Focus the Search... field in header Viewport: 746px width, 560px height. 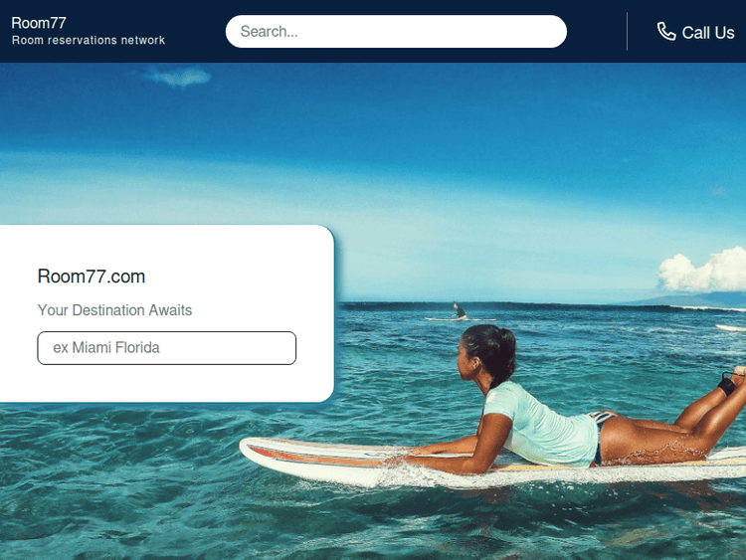396,32
